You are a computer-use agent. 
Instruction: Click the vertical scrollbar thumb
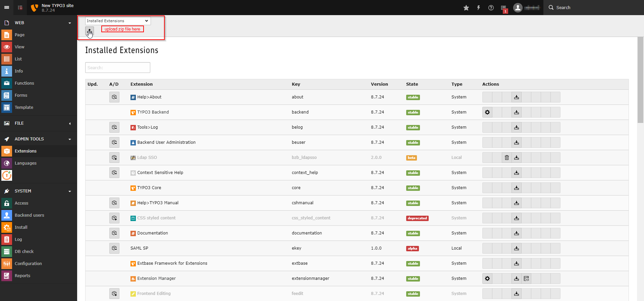coord(640,80)
